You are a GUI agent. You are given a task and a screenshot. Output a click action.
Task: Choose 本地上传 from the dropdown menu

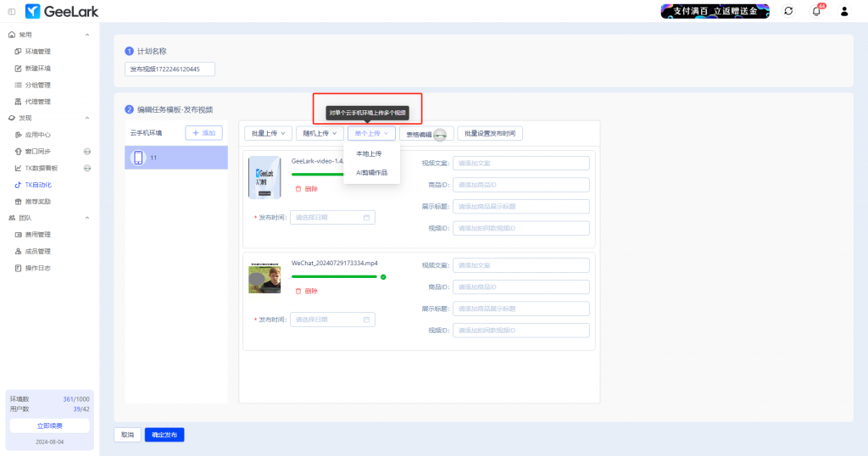pos(369,153)
